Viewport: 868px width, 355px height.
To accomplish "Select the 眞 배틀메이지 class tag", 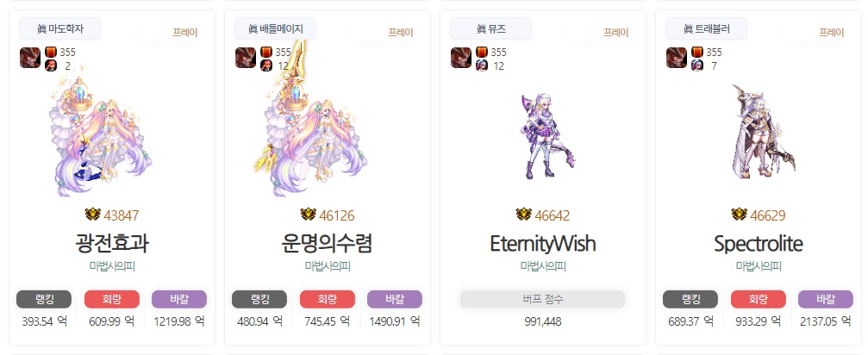I will pos(275,28).
